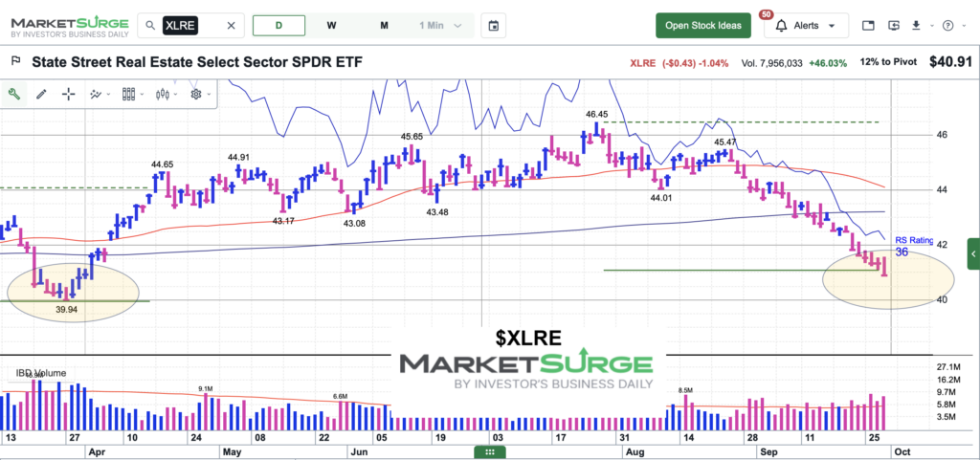
Task: Click the 9.1M volume label
Action: (207, 389)
